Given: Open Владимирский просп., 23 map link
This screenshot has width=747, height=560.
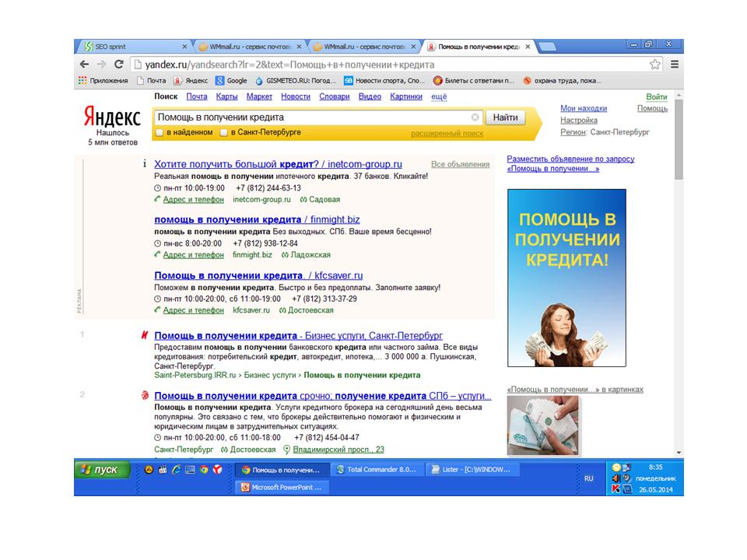Looking at the screenshot, I should [x=338, y=449].
